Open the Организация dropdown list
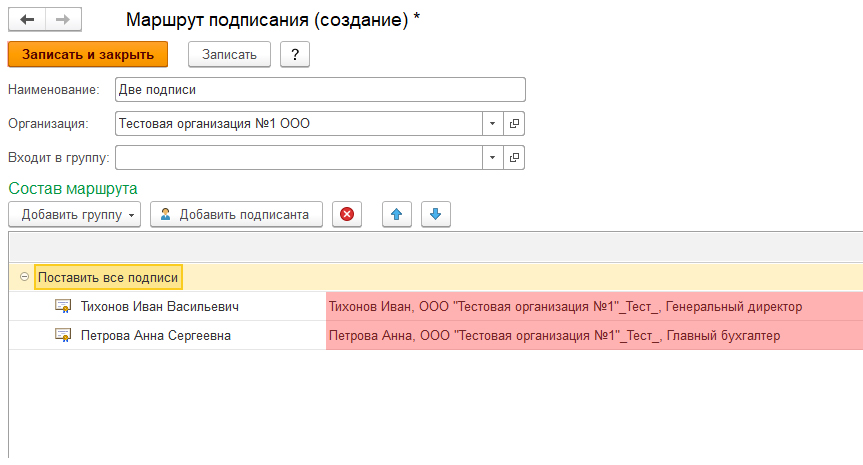This screenshot has height=465, width=863. click(x=492, y=123)
